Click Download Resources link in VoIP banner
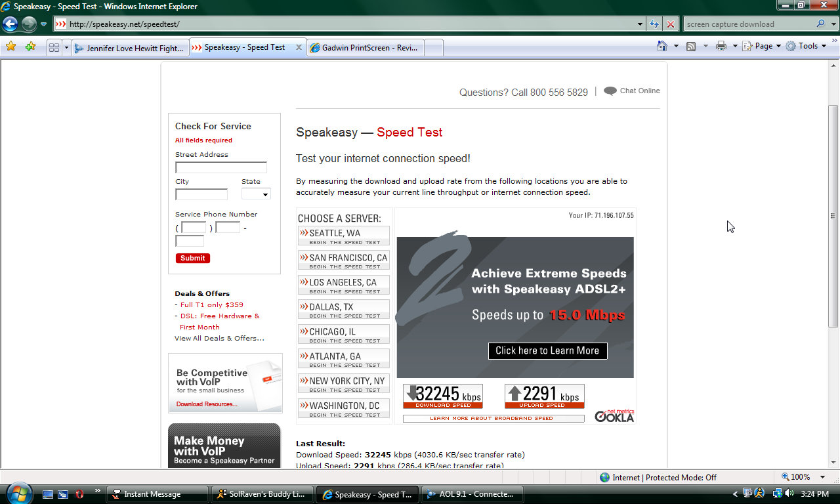 [x=207, y=404]
